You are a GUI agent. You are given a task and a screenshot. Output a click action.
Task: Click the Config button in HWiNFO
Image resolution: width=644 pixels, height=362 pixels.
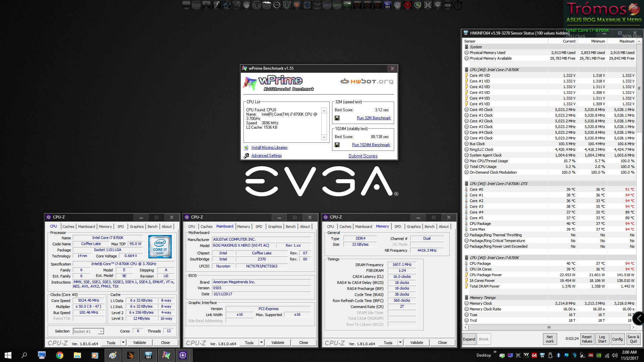617,339
